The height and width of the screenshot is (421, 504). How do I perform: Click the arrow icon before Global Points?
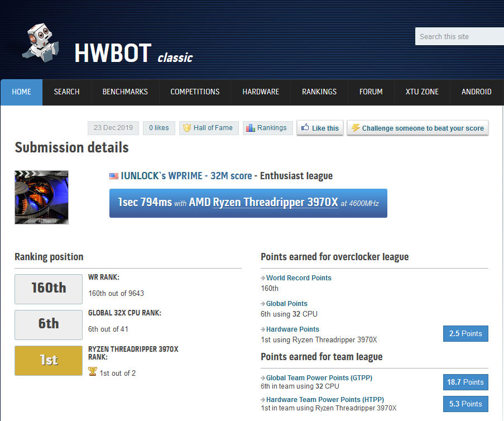(x=263, y=304)
